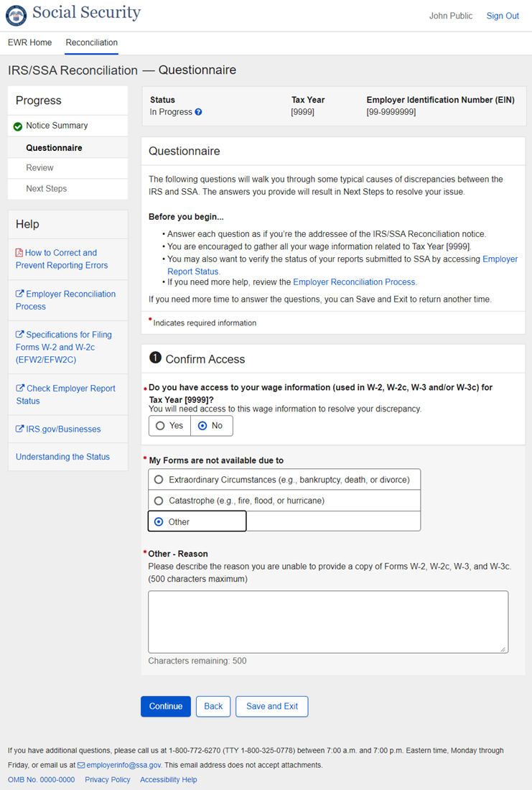This screenshot has width=532, height=790.
Task: Switch to the EWR Home tab
Action: click(x=29, y=42)
